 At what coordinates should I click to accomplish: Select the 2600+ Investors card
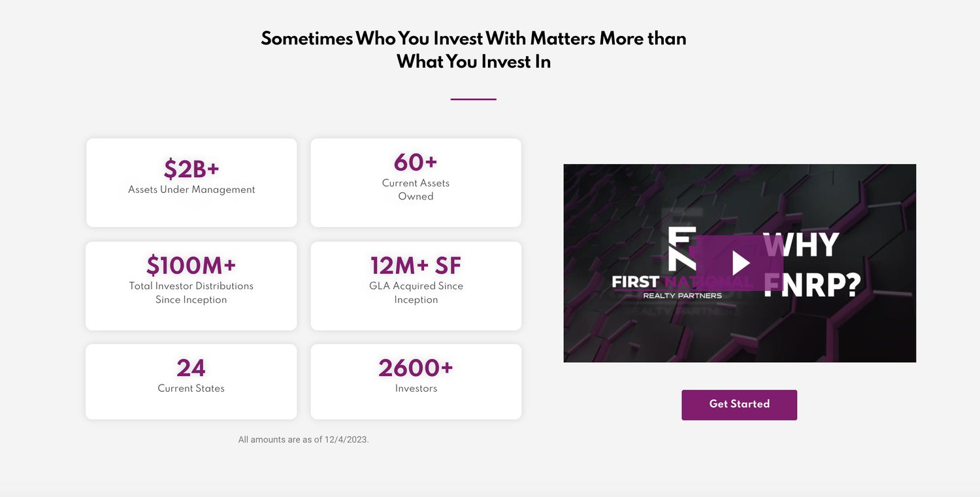tap(416, 382)
